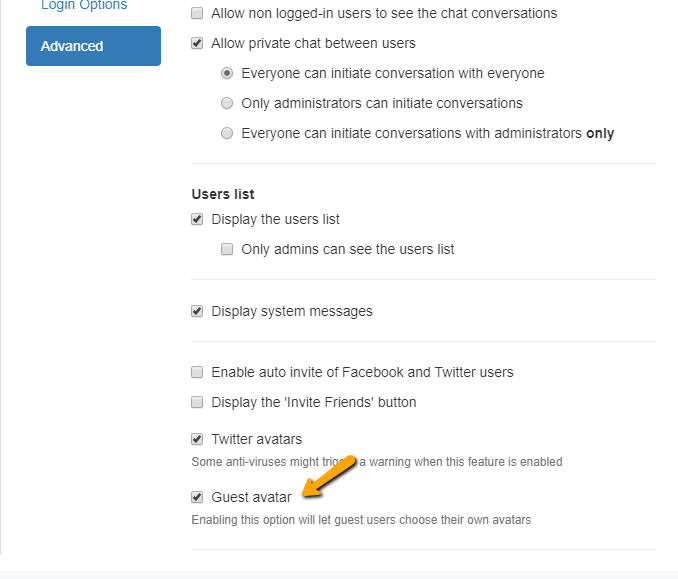The width and height of the screenshot is (678, 579).
Task: Select the Advanced sidebar tab
Action: click(93, 46)
